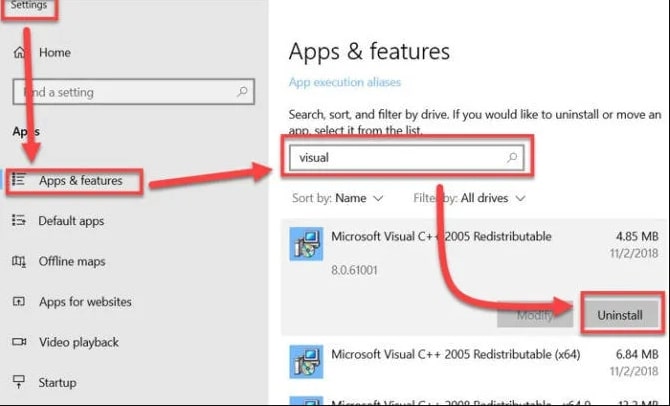The width and height of the screenshot is (670, 406).
Task: Click the search icon in the apps search box
Action: pyautogui.click(x=512, y=158)
